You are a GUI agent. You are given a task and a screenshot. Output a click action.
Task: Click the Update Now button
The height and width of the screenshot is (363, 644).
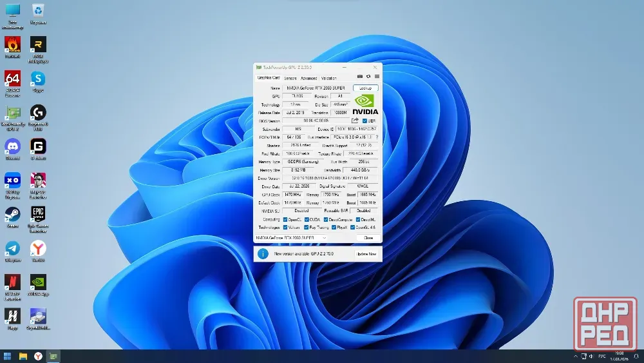point(366,254)
